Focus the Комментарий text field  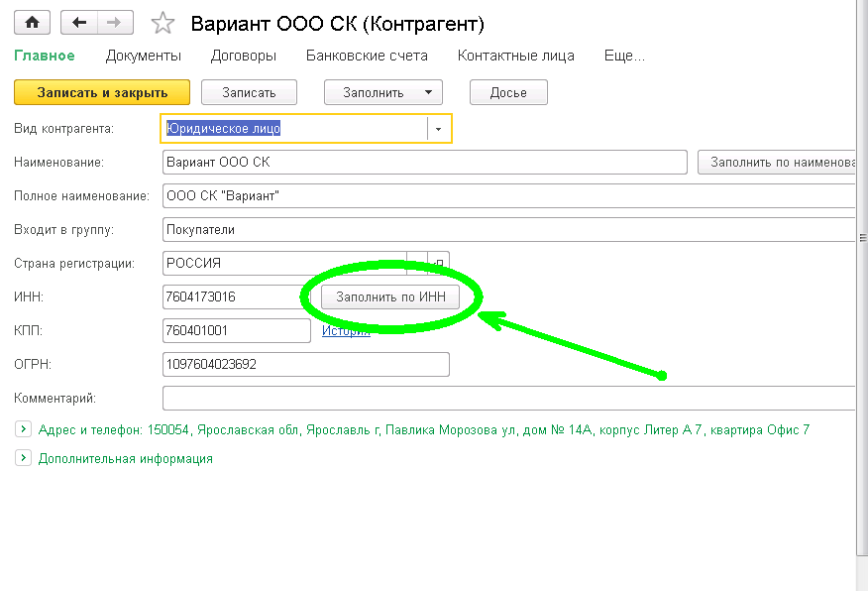507,398
